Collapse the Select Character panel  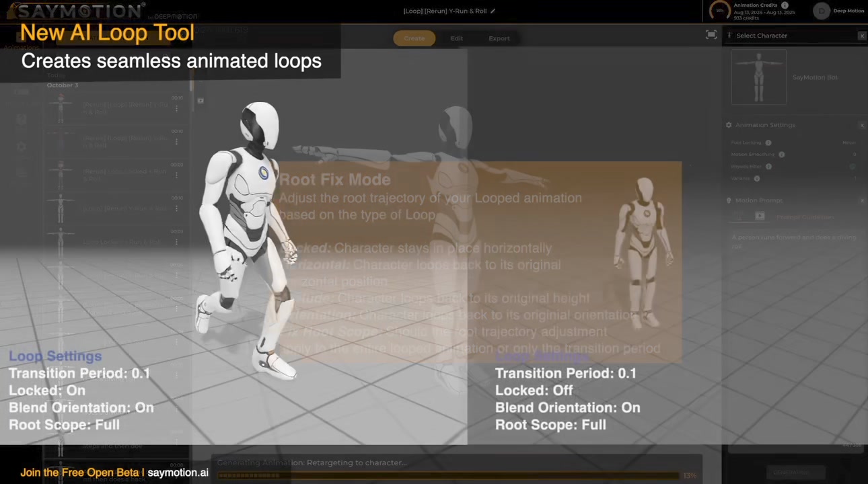click(x=862, y=36)
